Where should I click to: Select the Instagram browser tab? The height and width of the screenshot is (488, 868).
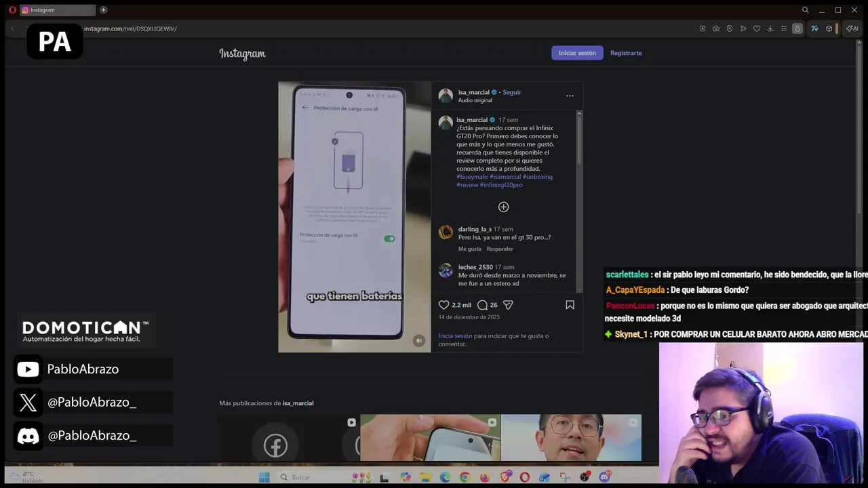[57, 9]
